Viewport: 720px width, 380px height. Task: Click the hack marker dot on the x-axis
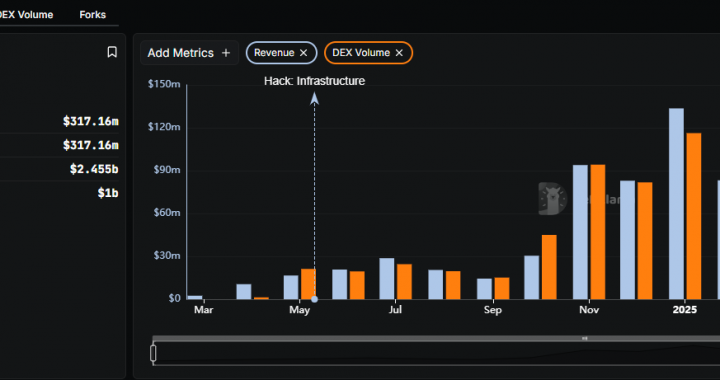click(315, 299)
